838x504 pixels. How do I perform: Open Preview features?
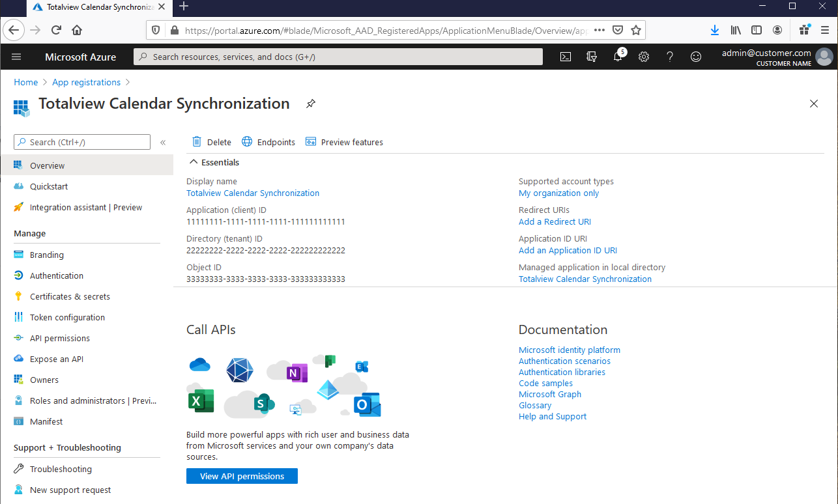(344, 142)
